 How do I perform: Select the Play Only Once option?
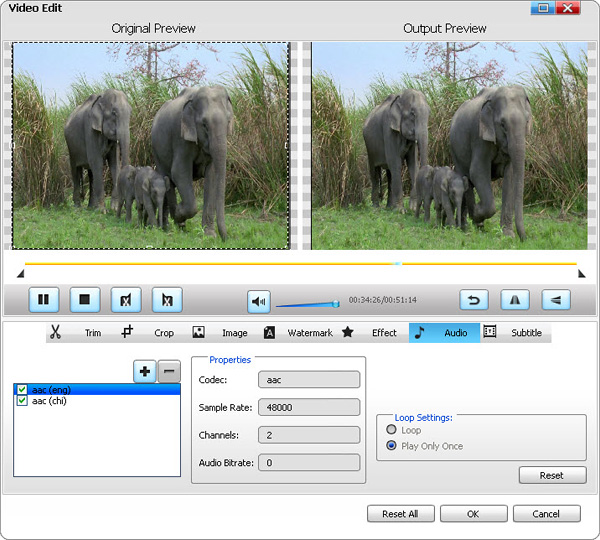pyautogui.click(x=391, y=445)
